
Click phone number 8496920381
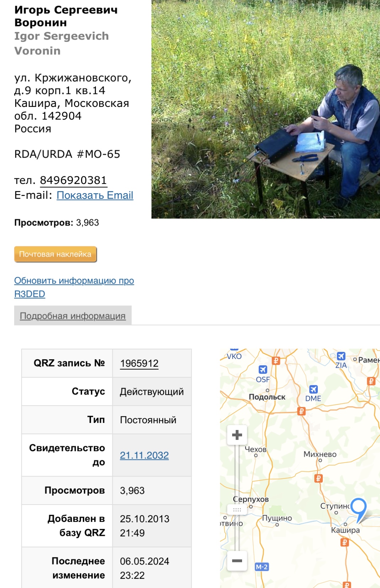[73, 180]
